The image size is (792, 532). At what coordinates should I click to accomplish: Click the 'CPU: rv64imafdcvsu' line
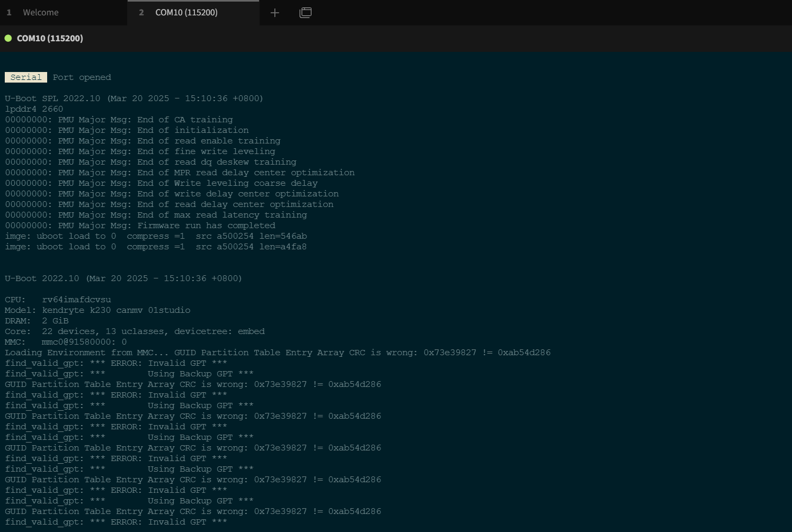[58, 300]
